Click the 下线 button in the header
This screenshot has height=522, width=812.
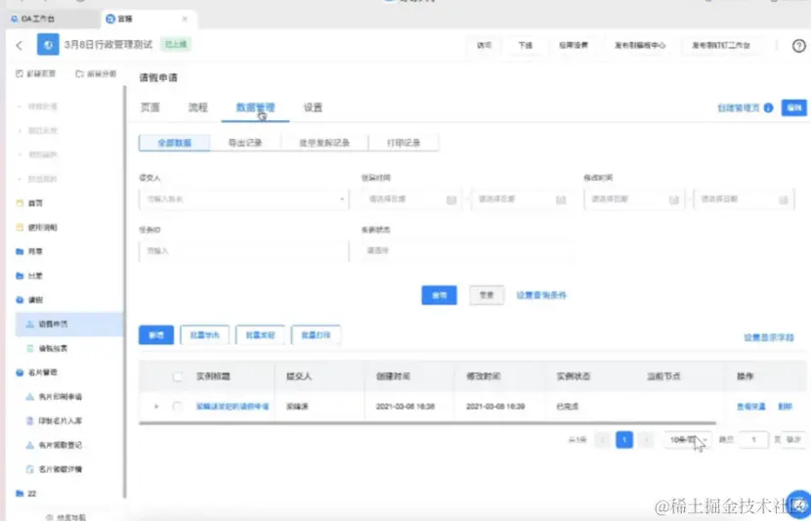click(525, 45)
